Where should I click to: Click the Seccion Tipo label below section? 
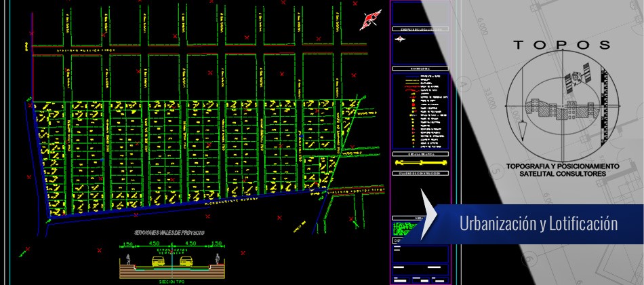point(172,279)
